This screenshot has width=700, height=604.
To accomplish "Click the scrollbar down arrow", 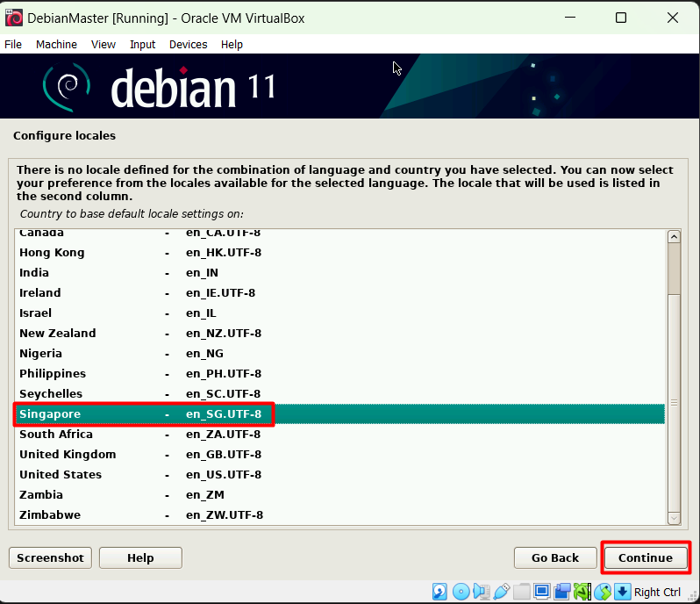I will [674, 518].
